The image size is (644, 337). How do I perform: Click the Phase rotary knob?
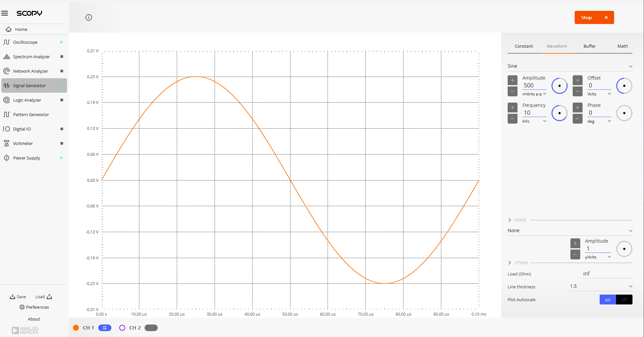(624, 113)
